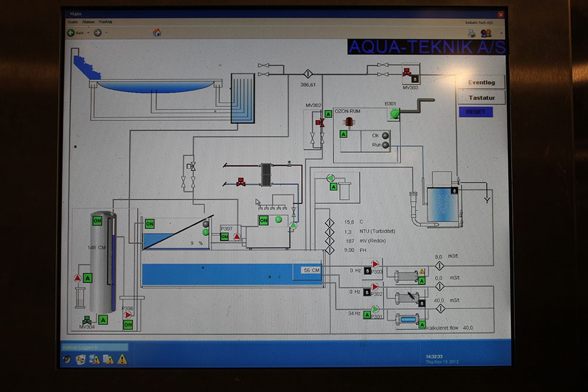Select the blue UV filter unit symbol
Image resolution: width=588 pixels, height=392 pixels.
click(407, 320)
